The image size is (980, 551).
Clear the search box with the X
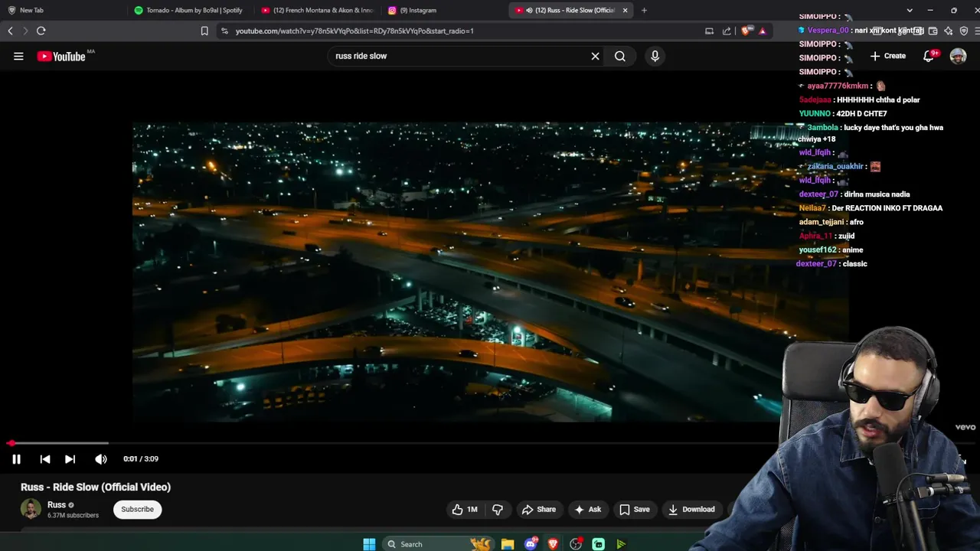(595, 56)
